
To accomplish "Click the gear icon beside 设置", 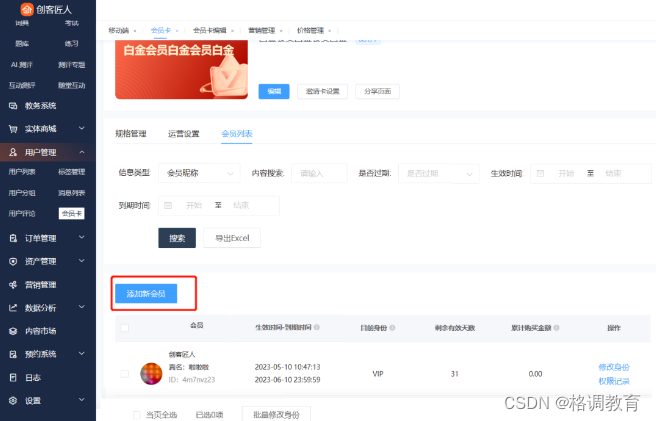I will 13,400.
